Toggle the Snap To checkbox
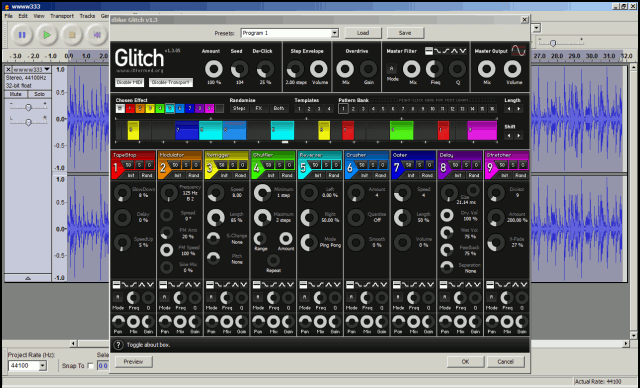The width and height of the screenshot is (640, 388). [91, 366]
